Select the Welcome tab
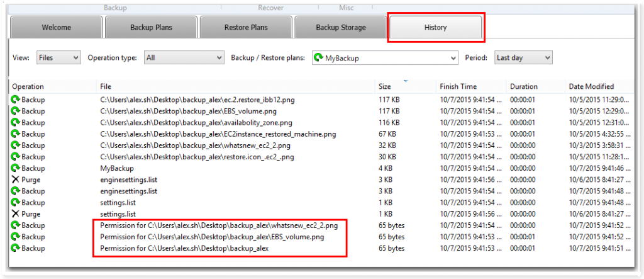 tap(56, 28)
